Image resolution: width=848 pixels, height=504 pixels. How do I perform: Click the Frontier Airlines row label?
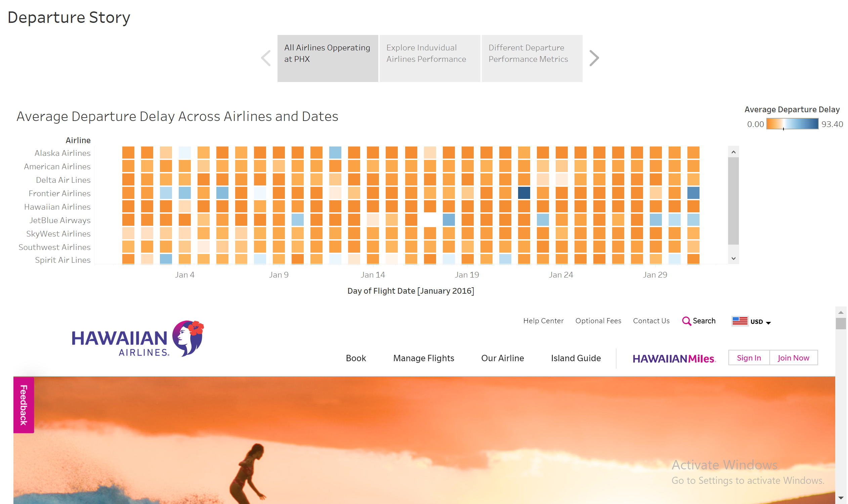tap(59, 193)
